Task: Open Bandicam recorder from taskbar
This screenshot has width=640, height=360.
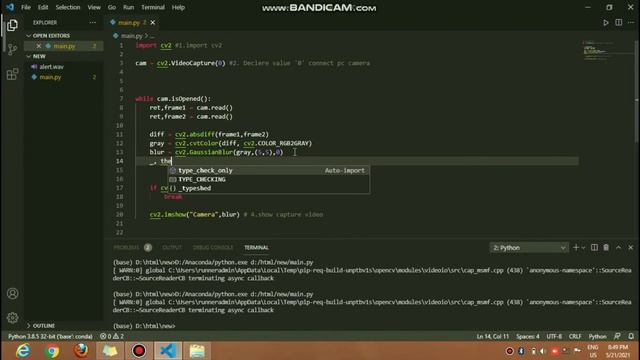Action: click(139, 351)
